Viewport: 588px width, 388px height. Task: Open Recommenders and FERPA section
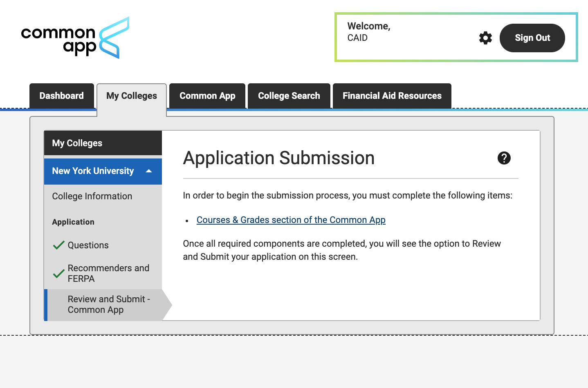109,273
